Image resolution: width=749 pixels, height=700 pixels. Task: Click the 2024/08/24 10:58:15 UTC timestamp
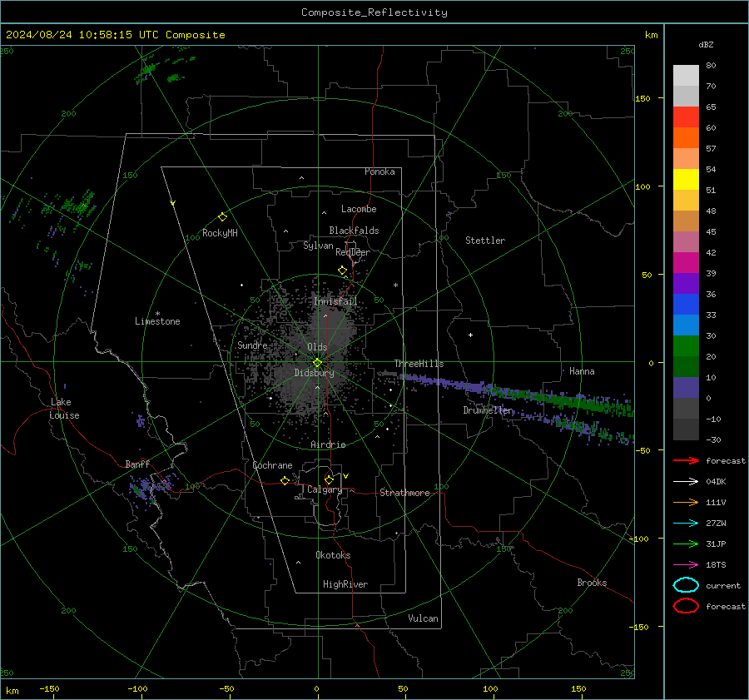pyautogui.click(x=82, y=35)
